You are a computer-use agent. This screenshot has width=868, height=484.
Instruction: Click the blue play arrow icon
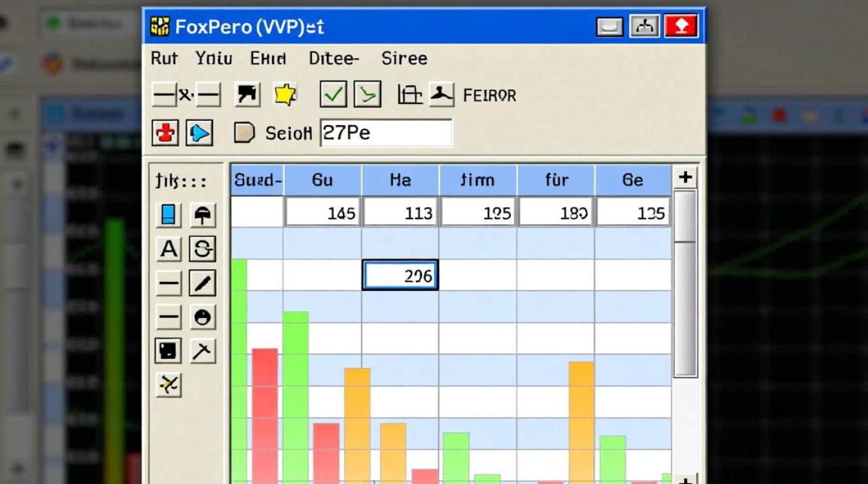tap(200, 133)
